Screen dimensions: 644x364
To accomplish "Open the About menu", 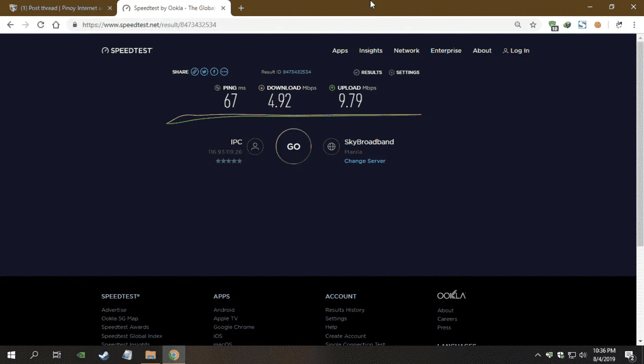I will [482, 50].
